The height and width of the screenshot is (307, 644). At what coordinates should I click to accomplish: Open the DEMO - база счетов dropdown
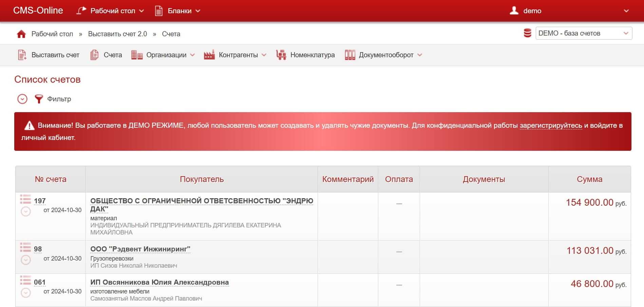pos(584,33)
